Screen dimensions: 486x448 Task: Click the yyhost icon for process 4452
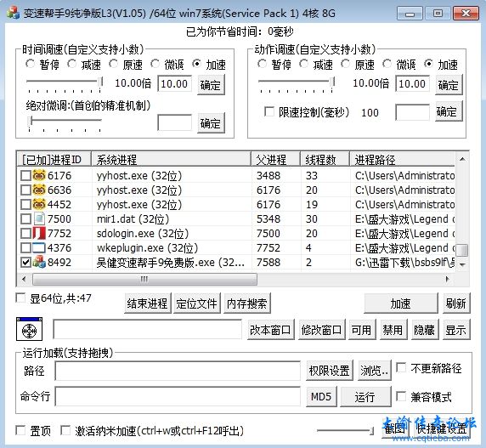coord(39,204)
